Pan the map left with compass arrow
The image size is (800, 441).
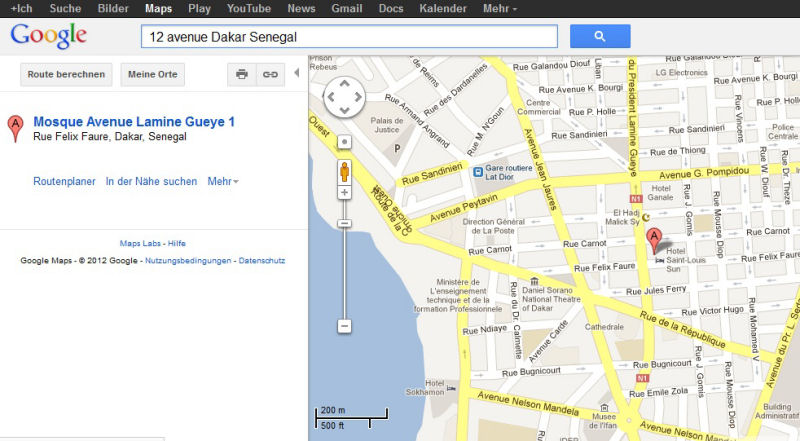[331, 97]
